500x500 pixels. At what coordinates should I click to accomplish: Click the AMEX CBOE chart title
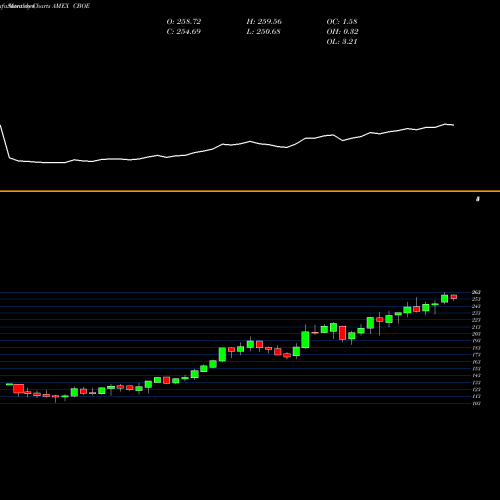pyautogui.click(x=71, y=6)
